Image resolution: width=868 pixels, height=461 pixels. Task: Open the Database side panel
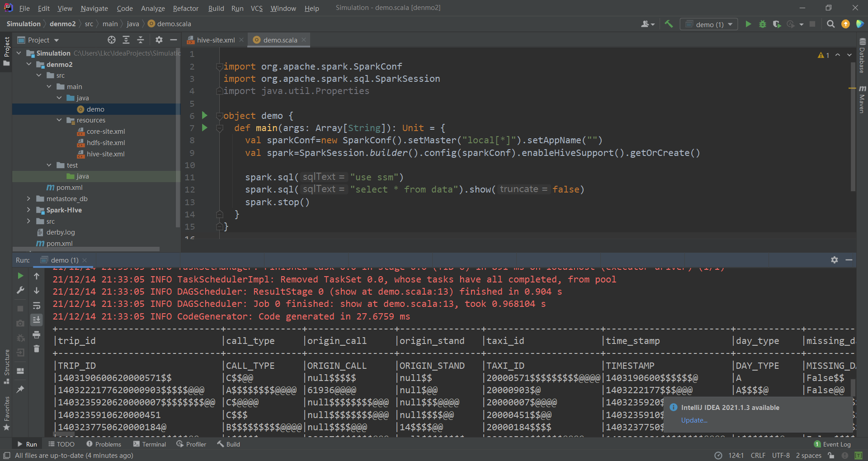862,55
